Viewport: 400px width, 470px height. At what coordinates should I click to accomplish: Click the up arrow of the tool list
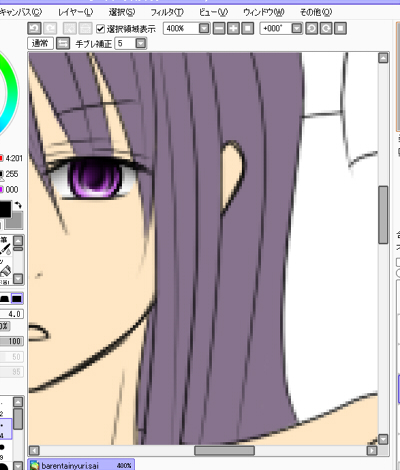18,241
